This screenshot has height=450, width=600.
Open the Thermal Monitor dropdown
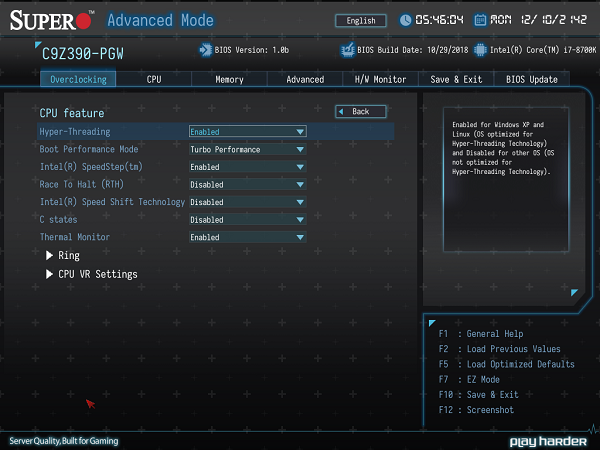point(248,237)
